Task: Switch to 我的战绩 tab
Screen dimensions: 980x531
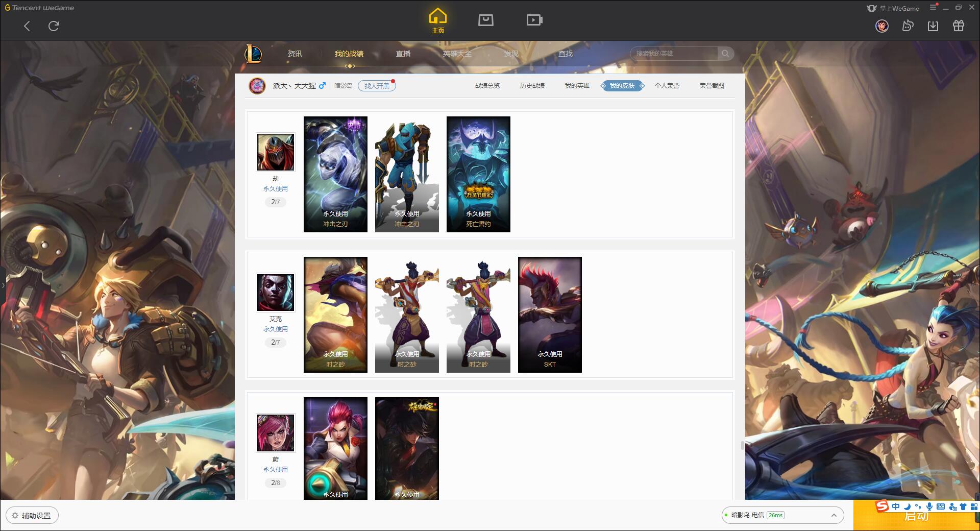Action: point(349,54)
